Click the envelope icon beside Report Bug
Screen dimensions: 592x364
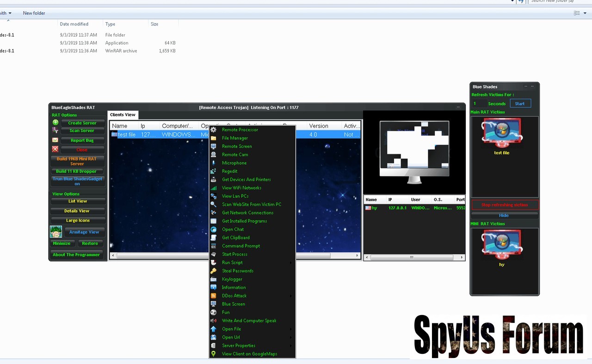coord(55,140)
